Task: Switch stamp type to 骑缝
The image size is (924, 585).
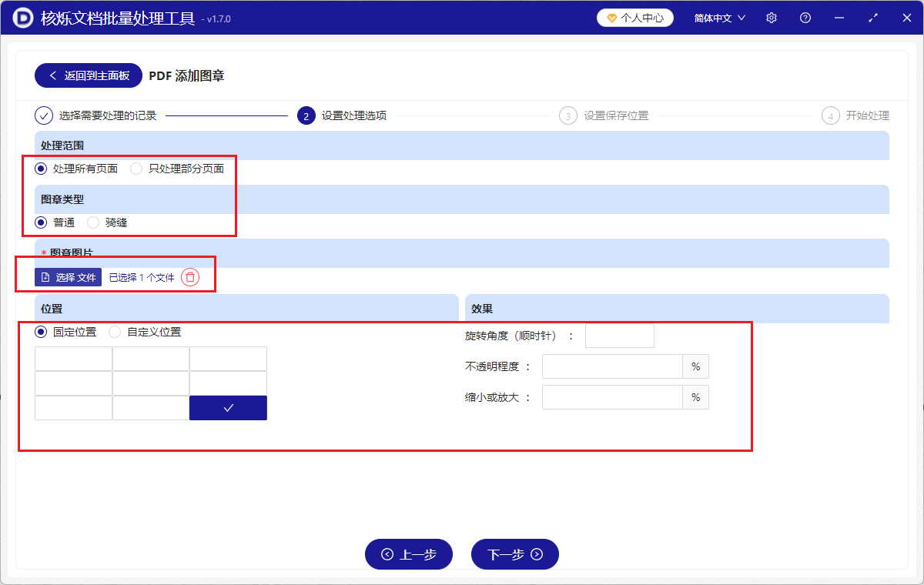Action: (92, 222)
